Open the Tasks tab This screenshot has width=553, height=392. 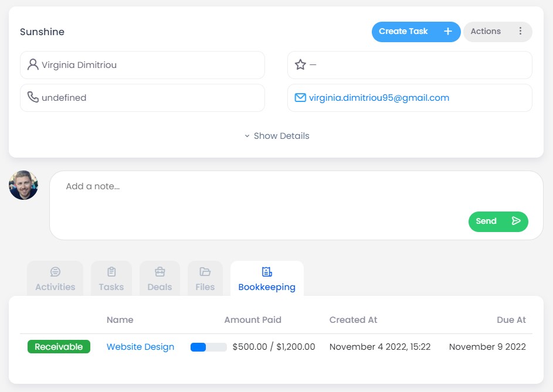pyautogui.click(x=111, y=279)
